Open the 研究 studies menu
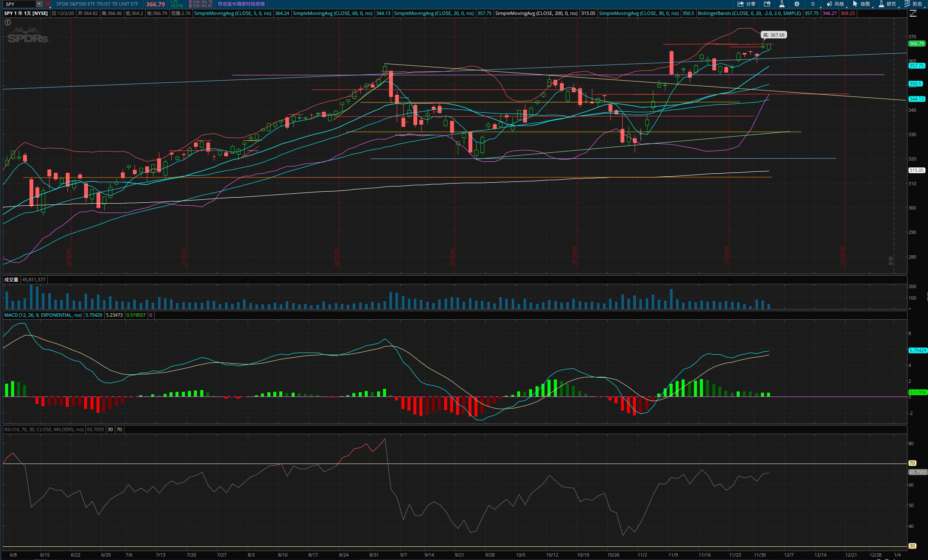The height and width of the screenshot is (560, 928). 887,4
